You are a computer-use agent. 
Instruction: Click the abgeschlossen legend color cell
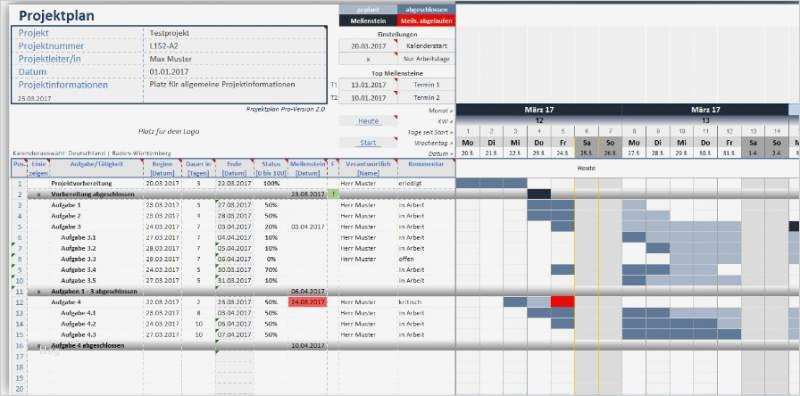(426, 9)
